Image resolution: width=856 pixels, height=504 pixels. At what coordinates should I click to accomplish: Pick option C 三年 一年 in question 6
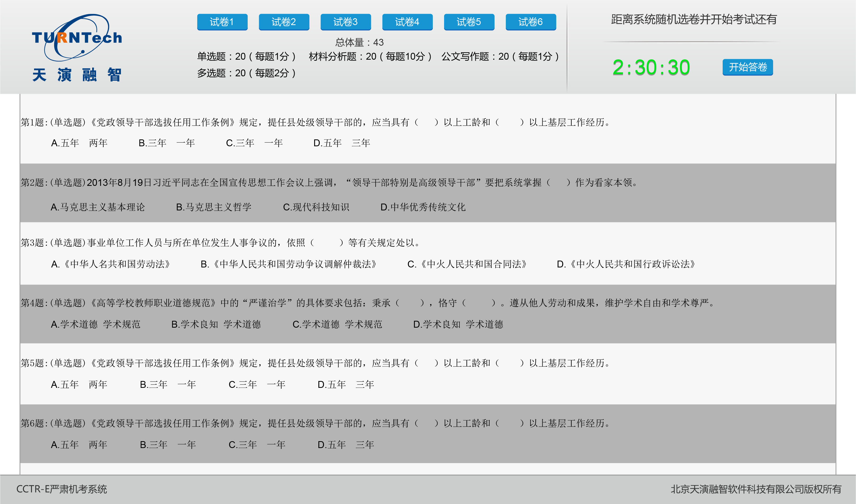257,445
